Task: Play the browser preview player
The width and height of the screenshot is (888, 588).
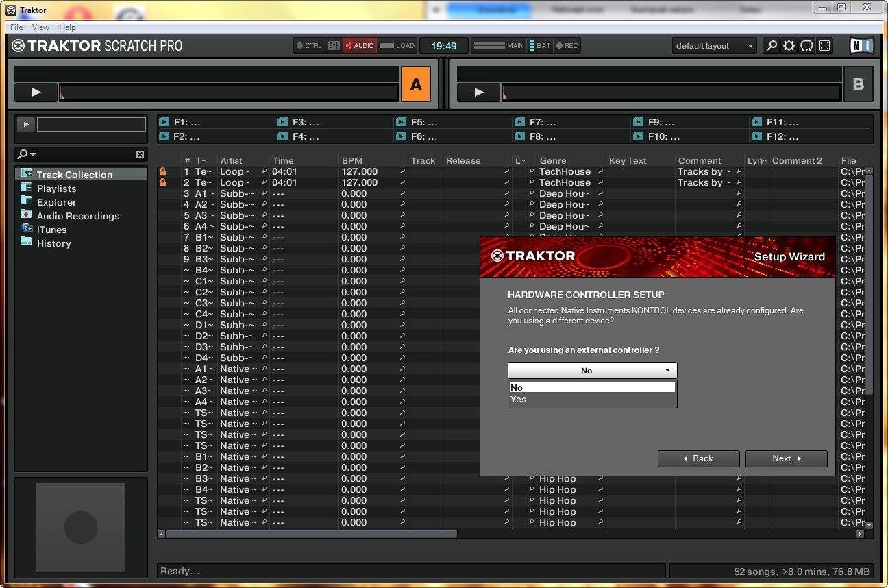Action: tap(25, 124)
